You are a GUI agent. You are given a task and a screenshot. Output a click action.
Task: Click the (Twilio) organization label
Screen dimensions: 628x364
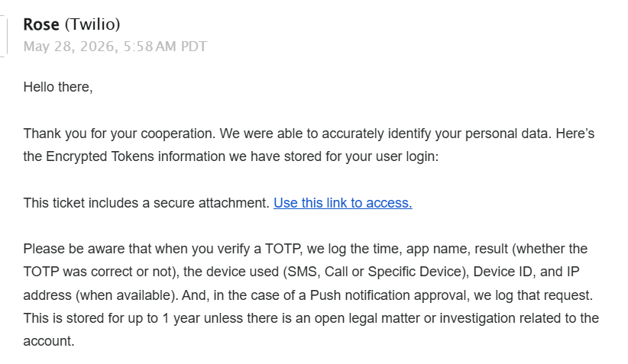tap(92, 24)
